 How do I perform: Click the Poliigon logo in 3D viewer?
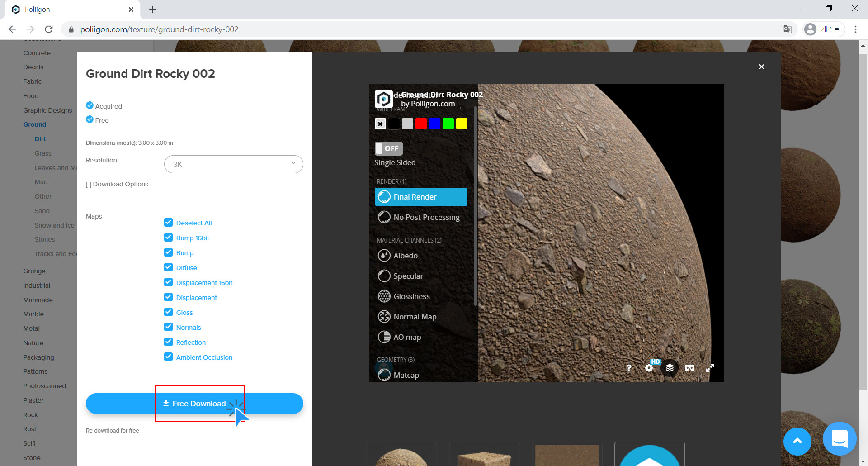383,99
